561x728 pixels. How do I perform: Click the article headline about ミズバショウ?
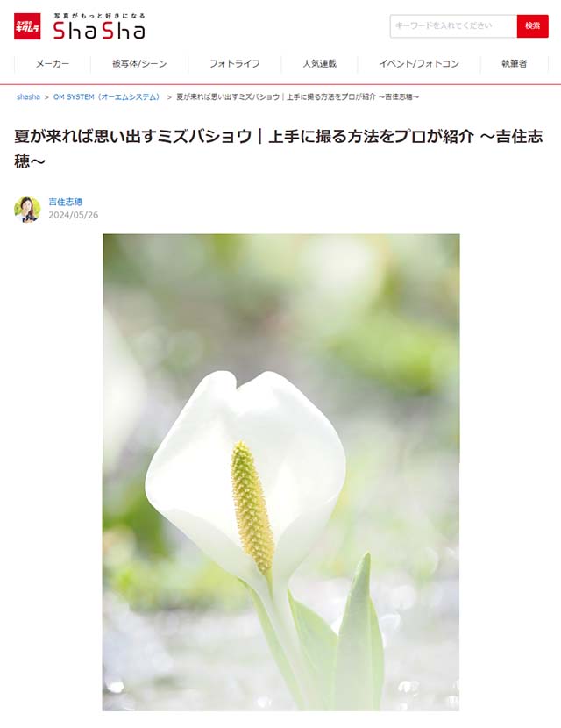tap(279, 148)
